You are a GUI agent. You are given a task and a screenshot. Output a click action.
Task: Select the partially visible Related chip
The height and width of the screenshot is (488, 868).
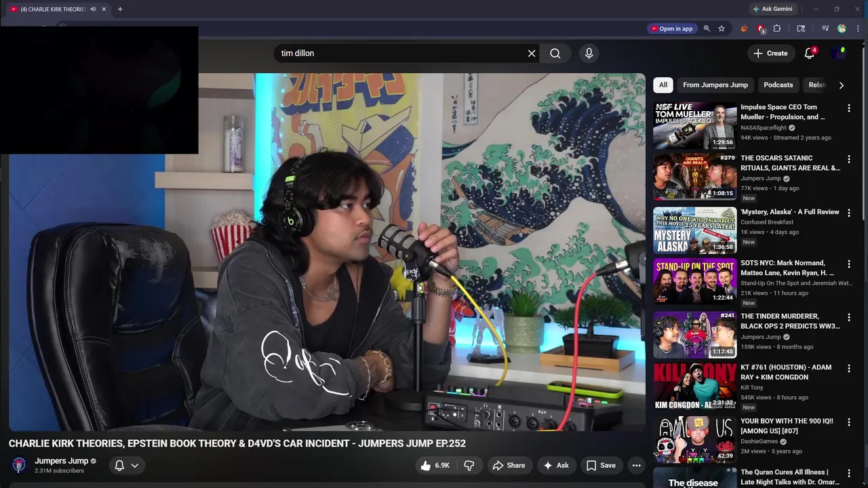click(x=817, y=85)
